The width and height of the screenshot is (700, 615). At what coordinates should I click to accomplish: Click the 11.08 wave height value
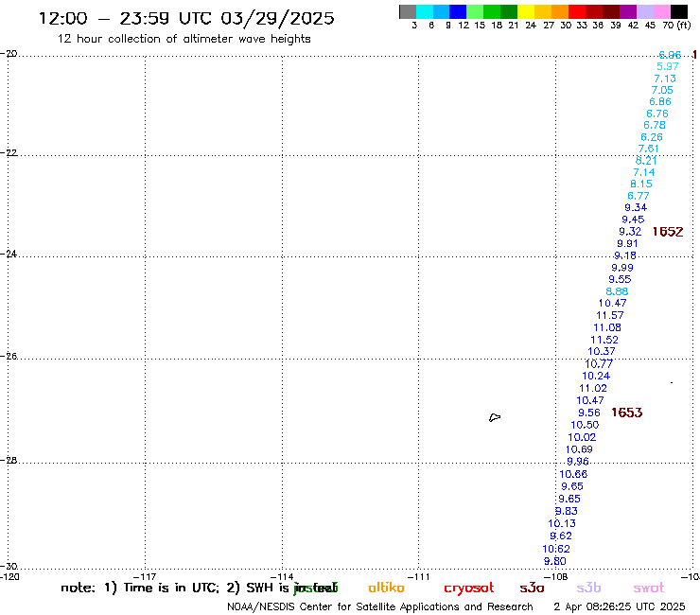607,327
